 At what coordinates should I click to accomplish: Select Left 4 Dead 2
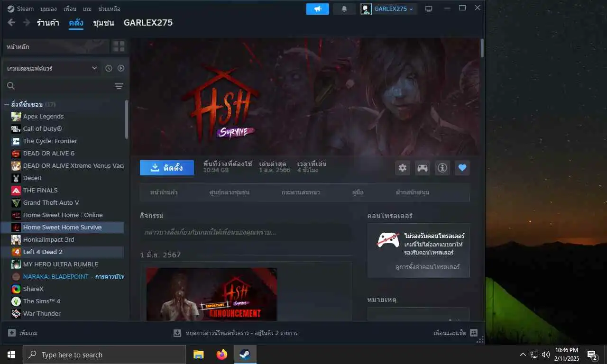[63, 252]
